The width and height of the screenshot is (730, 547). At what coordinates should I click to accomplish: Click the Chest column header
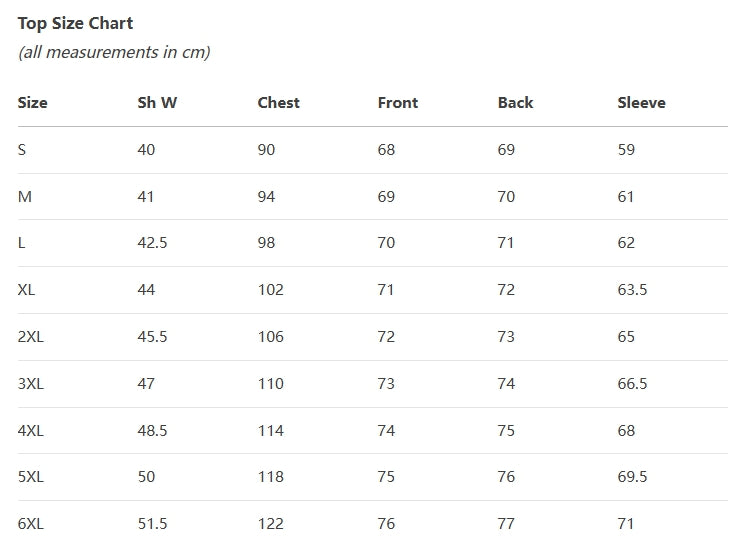click(x=278, y=102)
